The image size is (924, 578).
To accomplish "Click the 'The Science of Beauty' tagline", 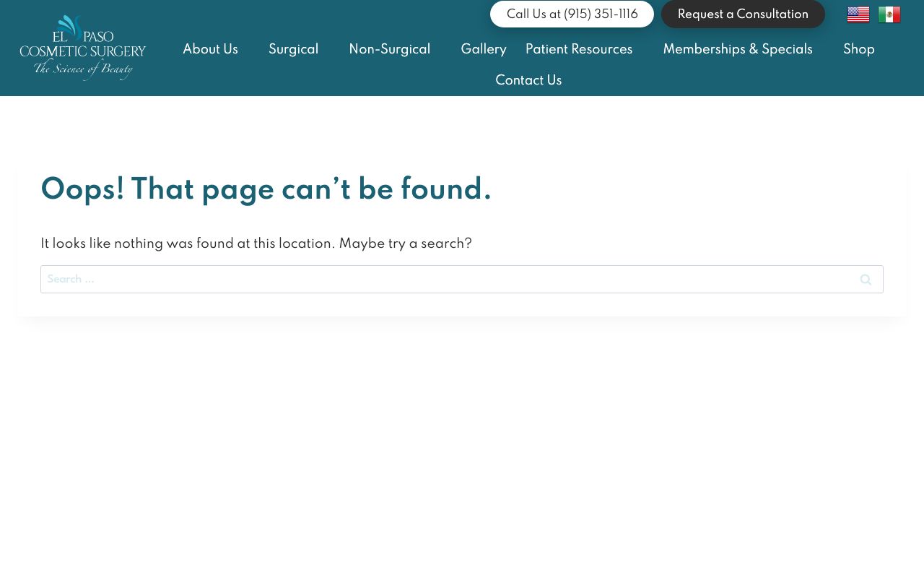I will (83, 69).
